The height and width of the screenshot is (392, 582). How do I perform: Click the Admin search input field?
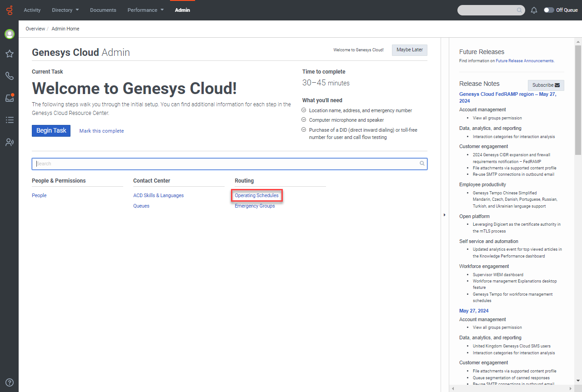[x=227, y=164]
